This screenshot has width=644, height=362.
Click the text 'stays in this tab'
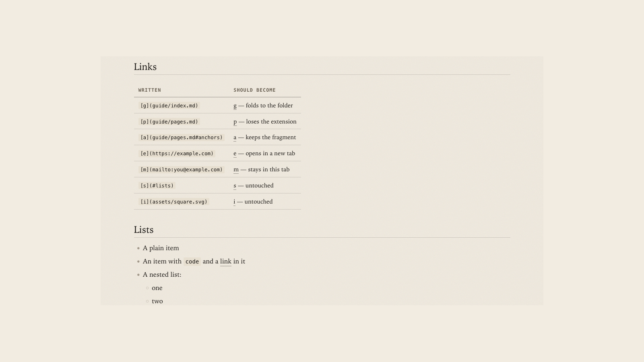click(x=269, y=169)
